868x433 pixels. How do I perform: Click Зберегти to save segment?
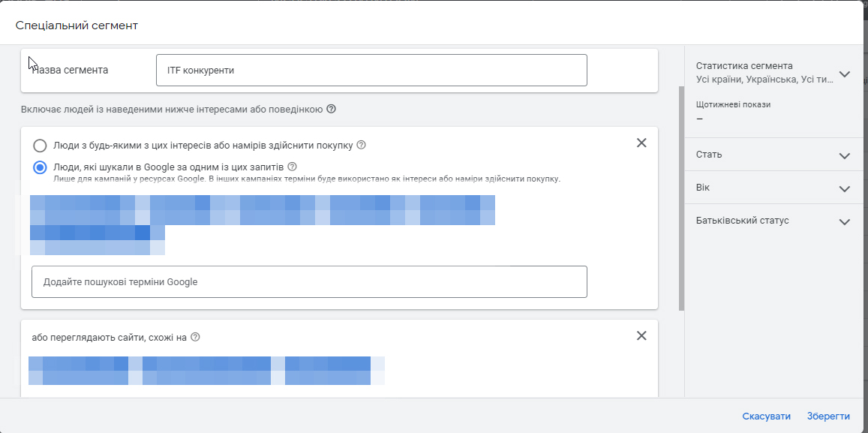828,416
